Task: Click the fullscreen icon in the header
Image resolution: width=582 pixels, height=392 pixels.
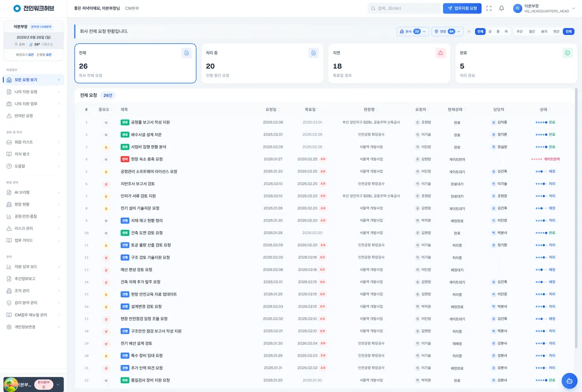Action: tap(489, 8)
